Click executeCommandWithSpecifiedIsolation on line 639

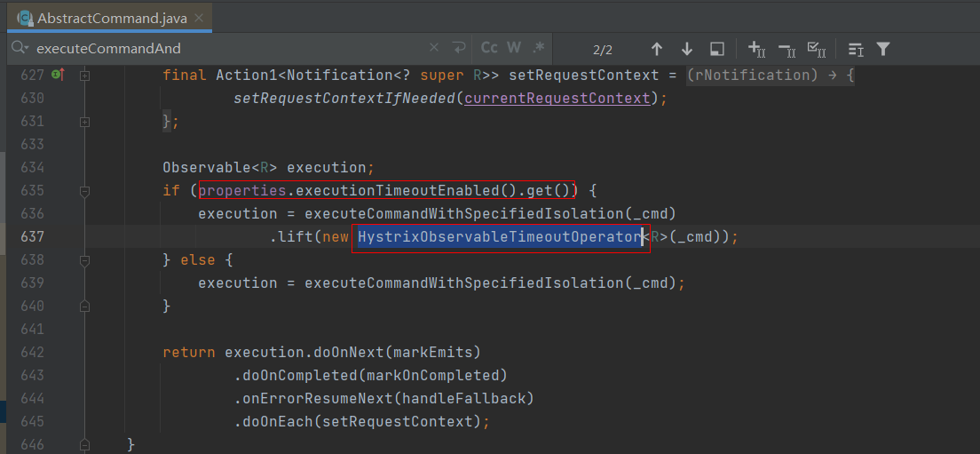464,283
